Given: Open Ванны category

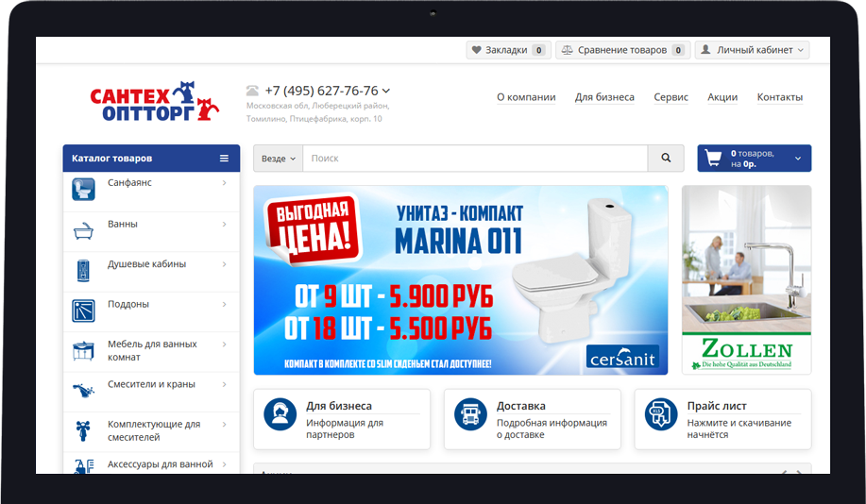Looking at the screenshot, I should point(123,224).
